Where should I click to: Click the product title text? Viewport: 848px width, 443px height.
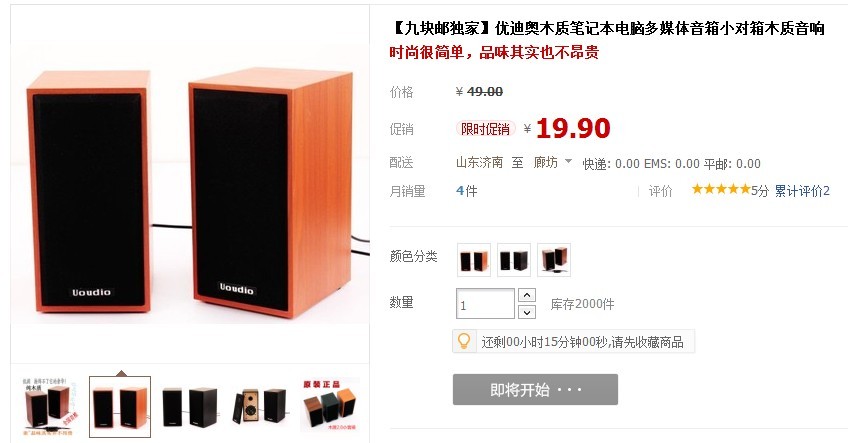pos(607,28)
